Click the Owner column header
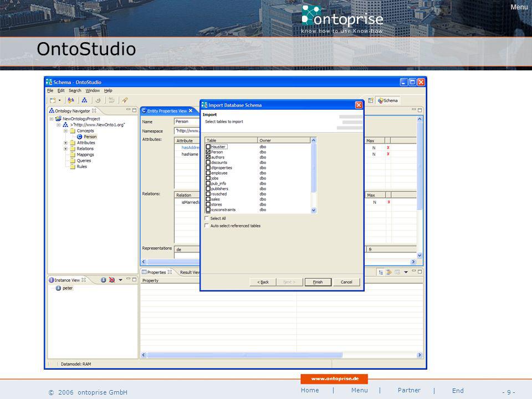This screenshot has width=532, height=399. (284, 140)
